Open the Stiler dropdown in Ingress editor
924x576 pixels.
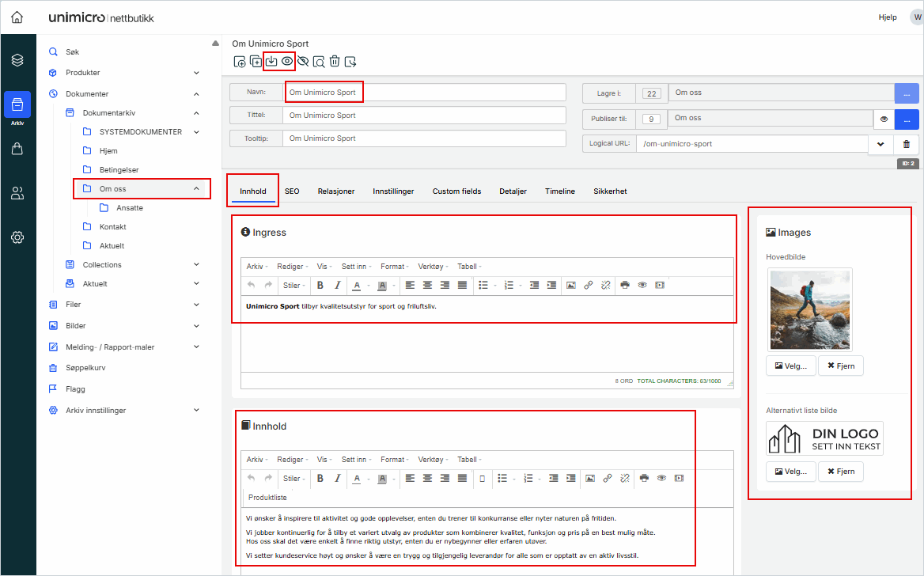coord(294,285)
